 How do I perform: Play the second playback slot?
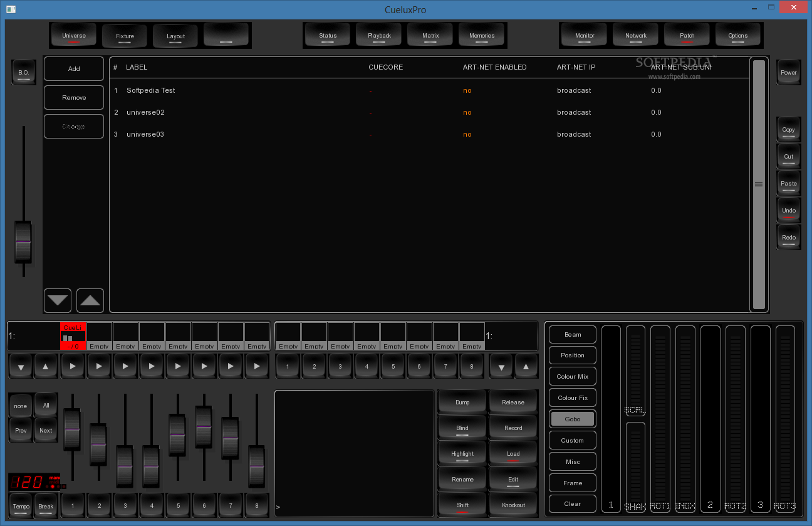point(99,366)
